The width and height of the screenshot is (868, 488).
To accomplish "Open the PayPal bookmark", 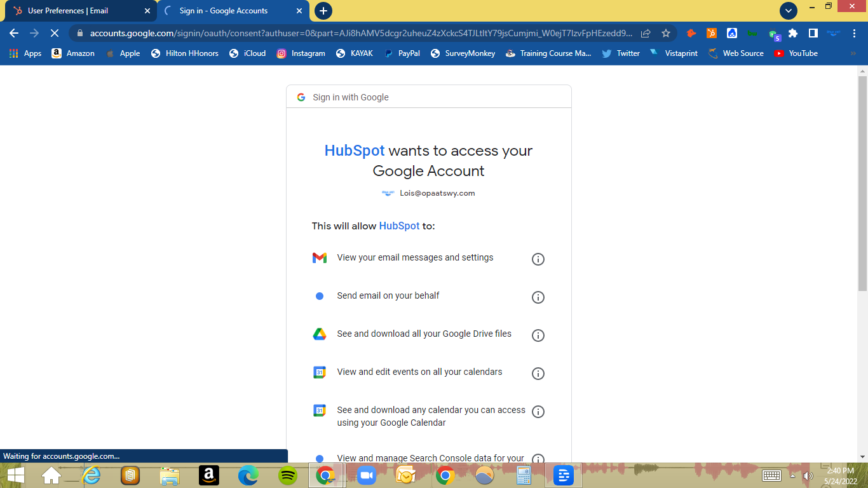I will (402, 53).
